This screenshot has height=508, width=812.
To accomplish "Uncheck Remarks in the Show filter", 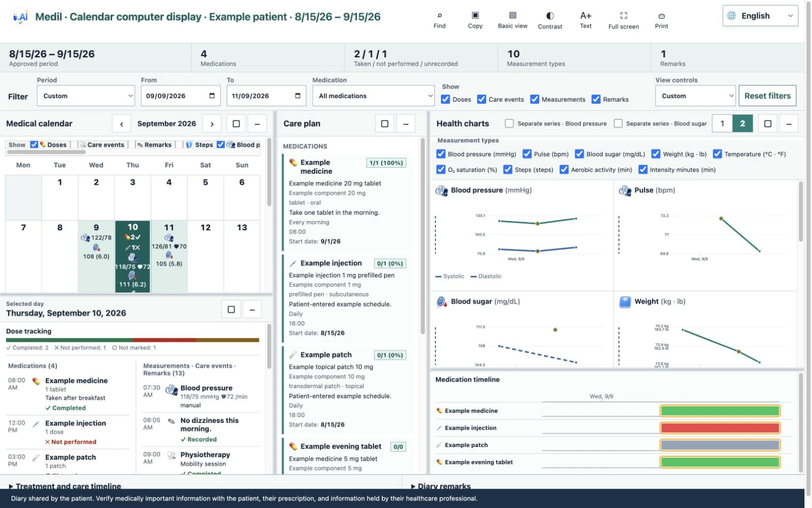I will click(x=596, y=99).
